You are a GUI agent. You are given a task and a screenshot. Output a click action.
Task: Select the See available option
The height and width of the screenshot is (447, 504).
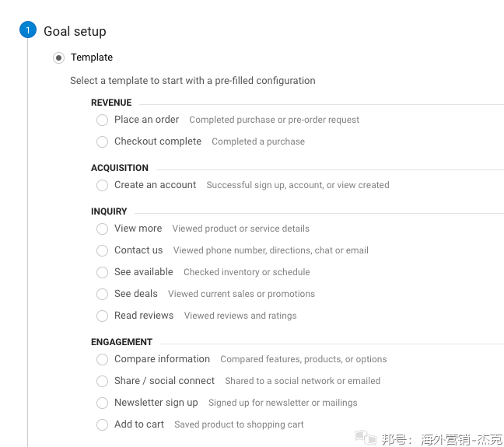tap(102, 273)
